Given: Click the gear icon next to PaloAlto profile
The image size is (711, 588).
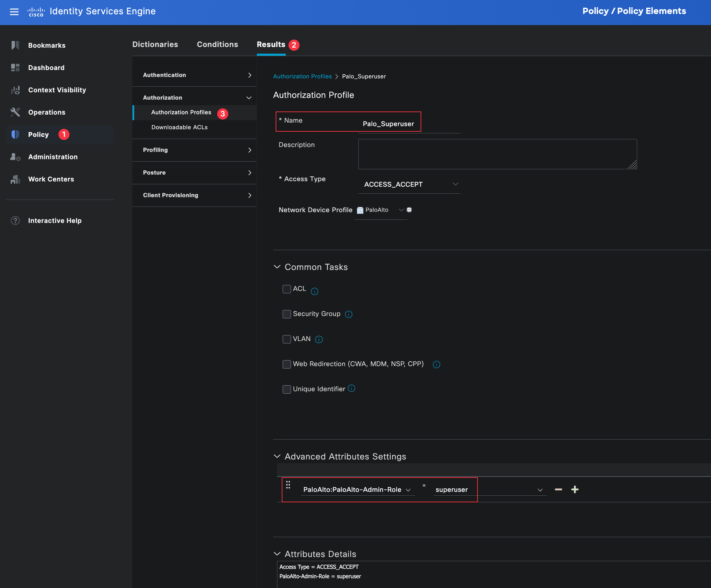Looking at the screenshot, I should [x=409, y=210].
